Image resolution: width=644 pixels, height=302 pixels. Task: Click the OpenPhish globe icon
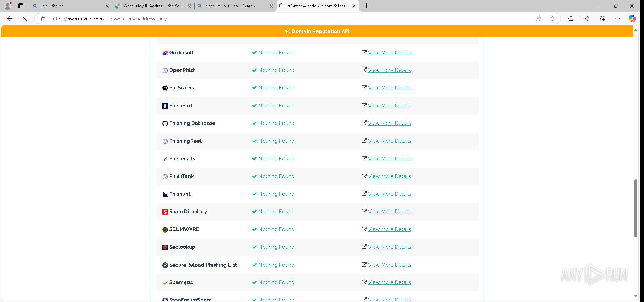click(x=165, y=71)
